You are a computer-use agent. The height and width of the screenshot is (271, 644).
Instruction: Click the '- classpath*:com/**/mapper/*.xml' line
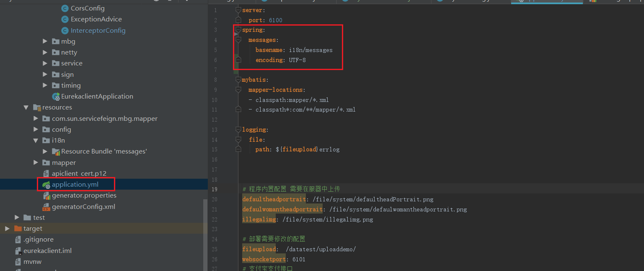(x=302, y=110)
